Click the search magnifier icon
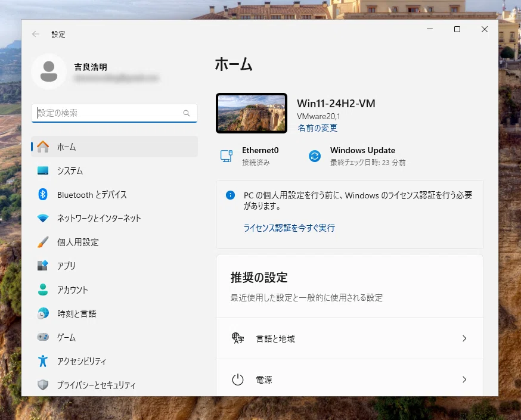The width and height of the screenshot is (521, 420). coord(187,113)
